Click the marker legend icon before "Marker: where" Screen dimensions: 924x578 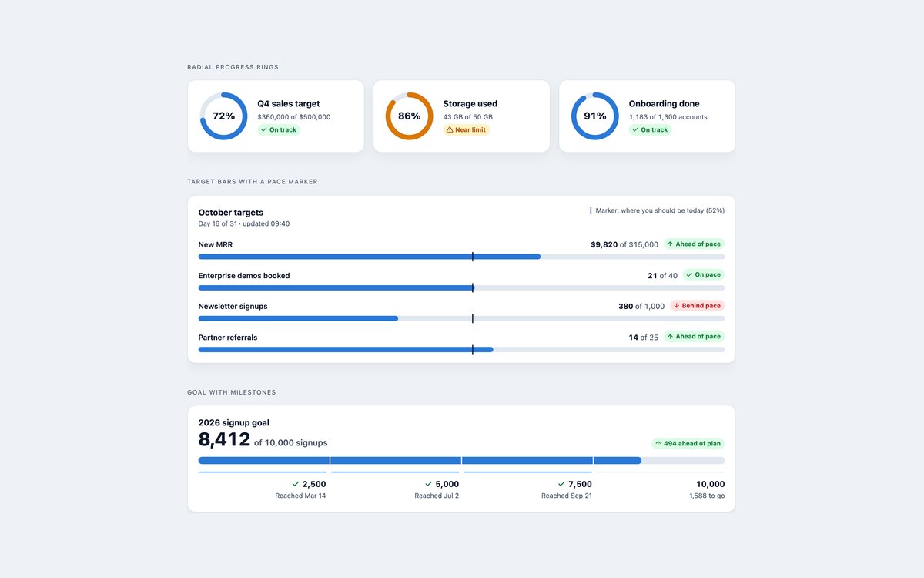pos(591,210)
